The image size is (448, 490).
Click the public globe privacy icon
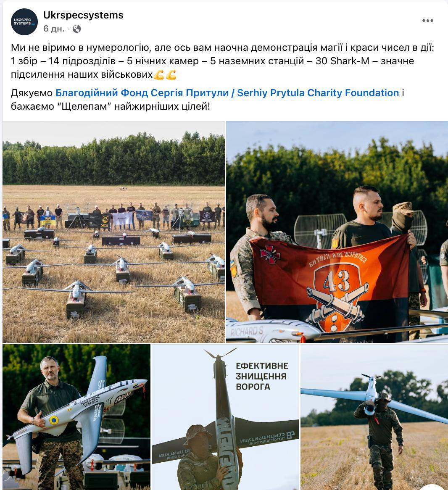(x=77, y=29)
